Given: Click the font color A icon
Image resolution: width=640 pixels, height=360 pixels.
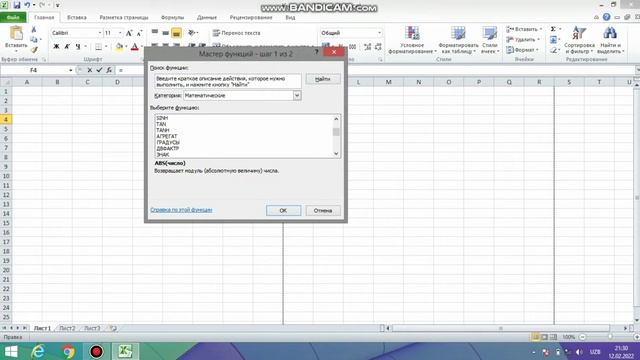Looking at the screenshot, I should (x=134, y=47).
